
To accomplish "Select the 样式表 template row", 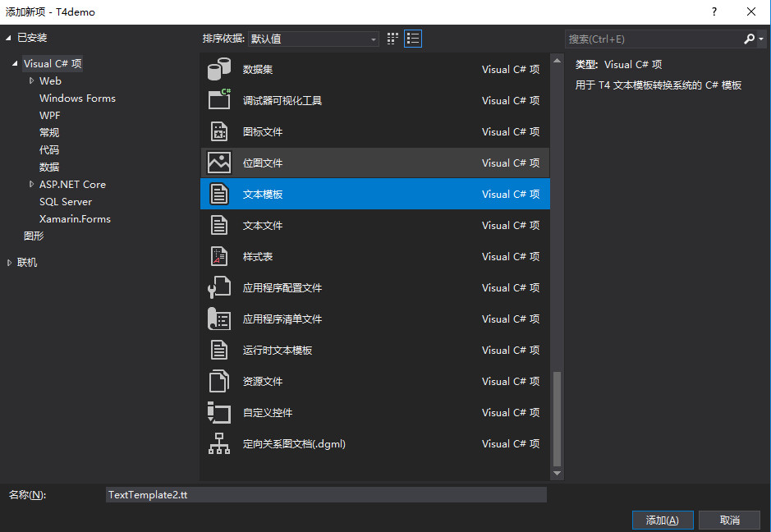I will [375, 256].
